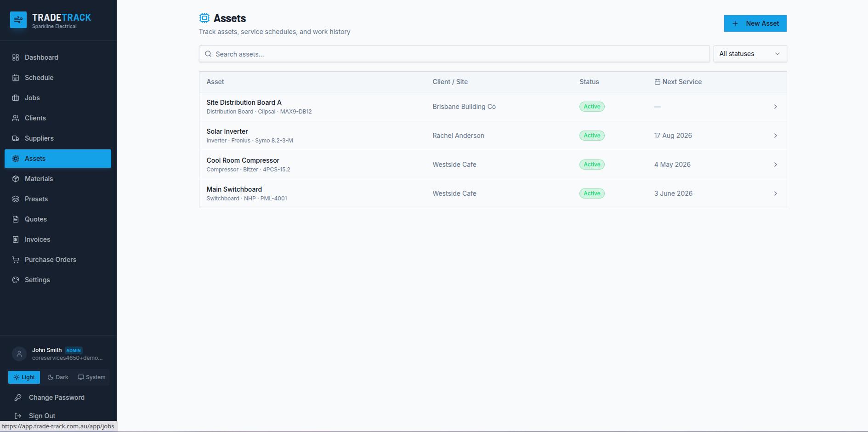Image resolution: width=868 pixels, height=432 pixels.
Task: Switch to Light theme
Action: click(x=24, y=377)
